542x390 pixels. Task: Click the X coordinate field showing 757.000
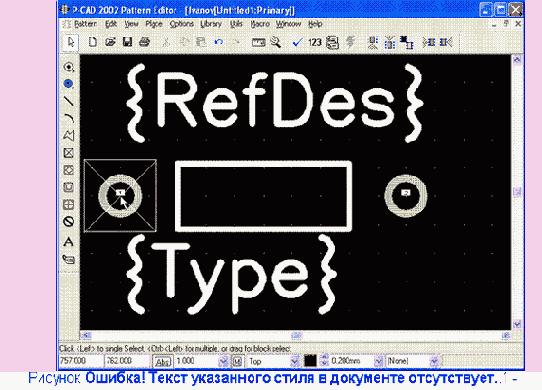81,361
